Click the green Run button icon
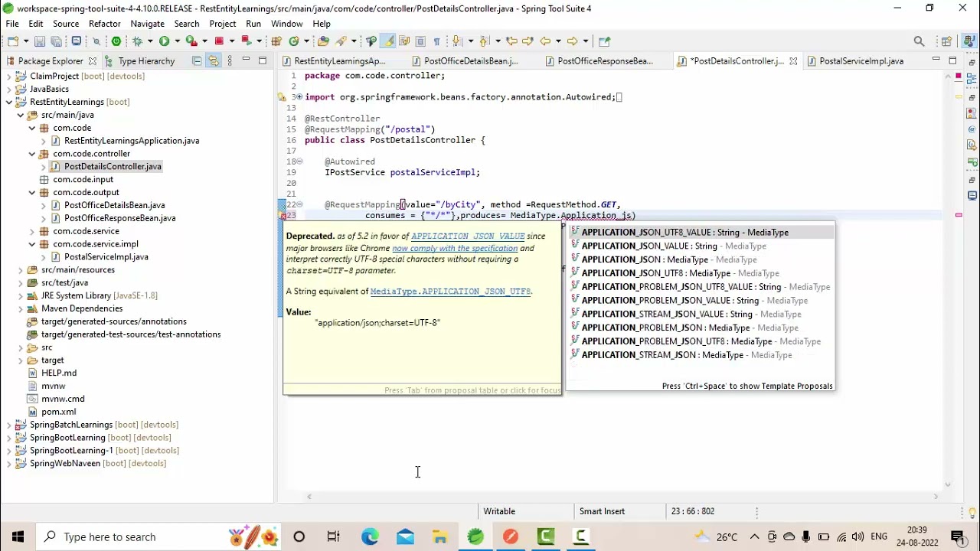Screen dimensions: 980x551 click(x=164, y=41)
